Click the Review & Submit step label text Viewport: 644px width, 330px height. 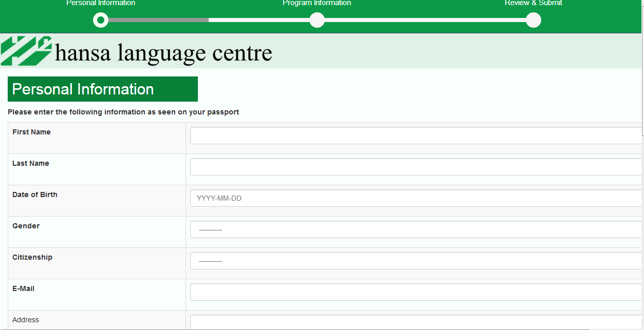tap(533, 3)
